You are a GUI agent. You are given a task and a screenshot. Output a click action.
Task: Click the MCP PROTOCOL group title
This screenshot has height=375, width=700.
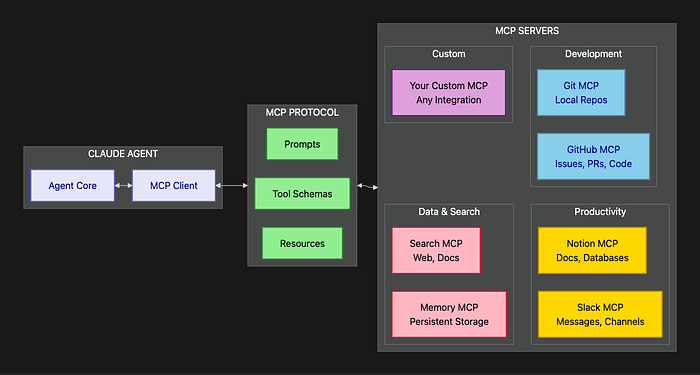click(x=302, y=112)
